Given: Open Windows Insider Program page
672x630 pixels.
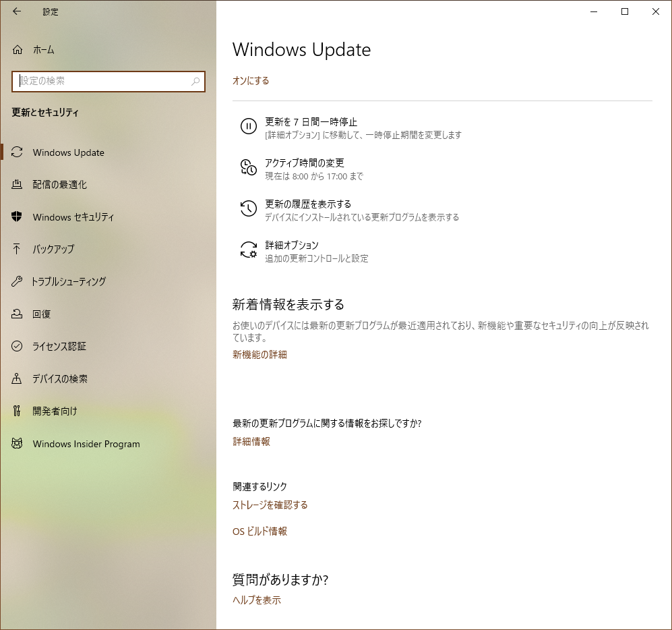Looking at the screenshot, I should [86, 444].
